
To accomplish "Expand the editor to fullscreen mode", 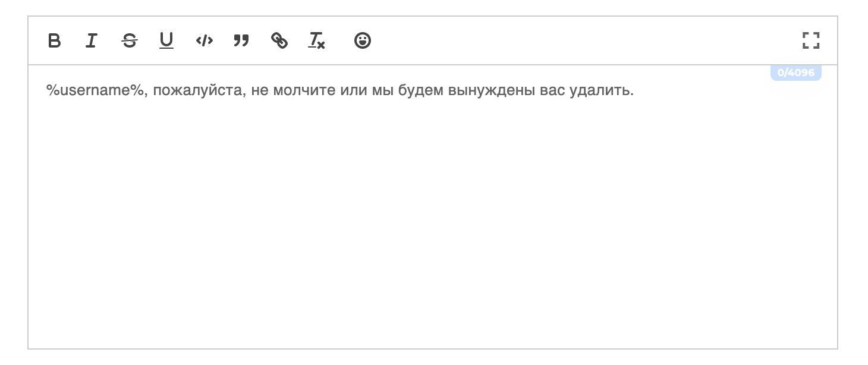I will click(x=811, y=40).
